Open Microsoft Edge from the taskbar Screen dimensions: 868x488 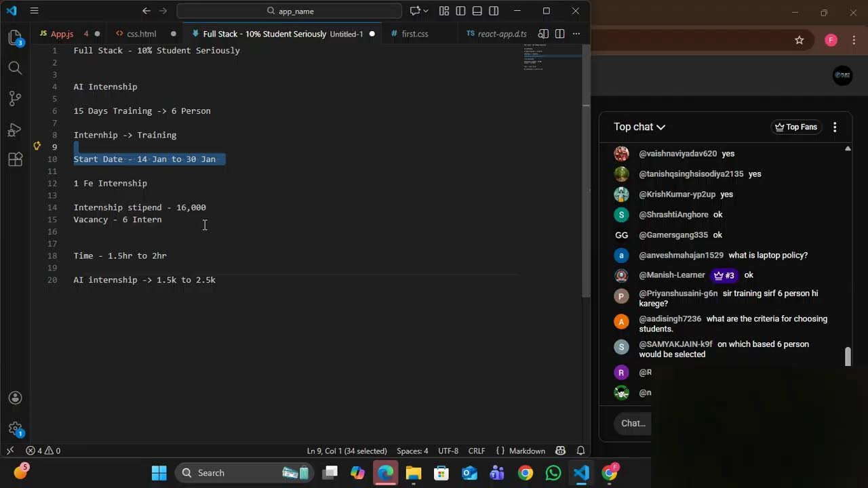tap(385, 472)
